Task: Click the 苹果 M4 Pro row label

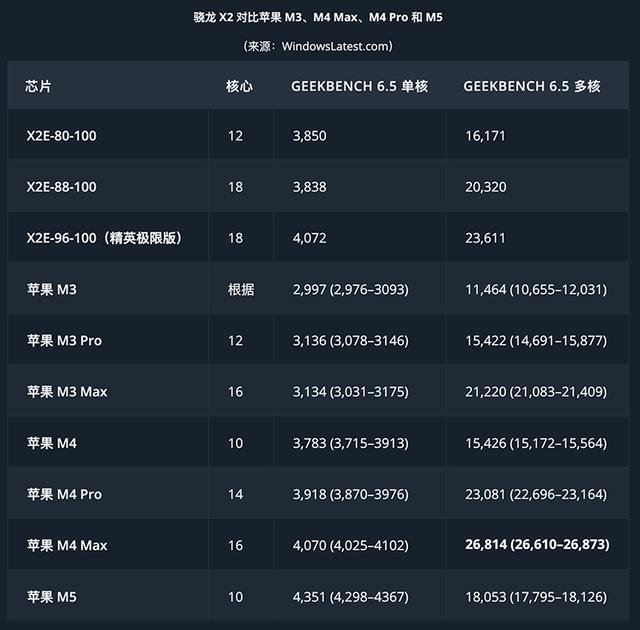Action: [65, 494]
